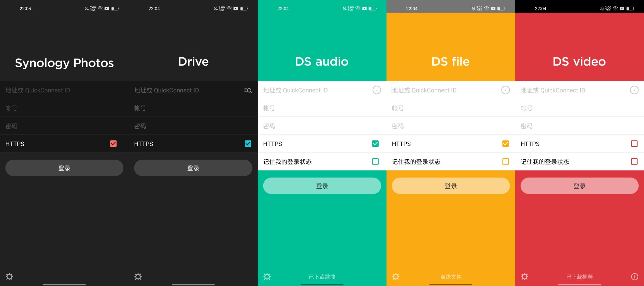Uncheck HTTPS in Synology Photos

pos(113,144)
